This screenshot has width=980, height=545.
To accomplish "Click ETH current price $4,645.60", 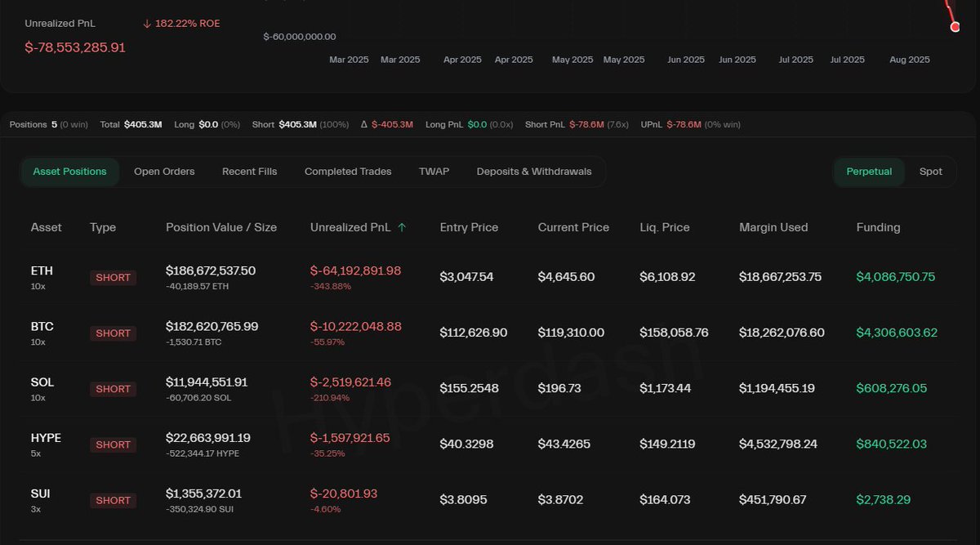I will tap(566, 277).
